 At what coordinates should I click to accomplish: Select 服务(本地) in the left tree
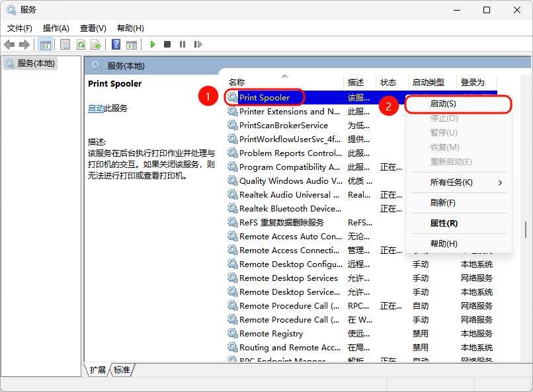tap(36, 63)
